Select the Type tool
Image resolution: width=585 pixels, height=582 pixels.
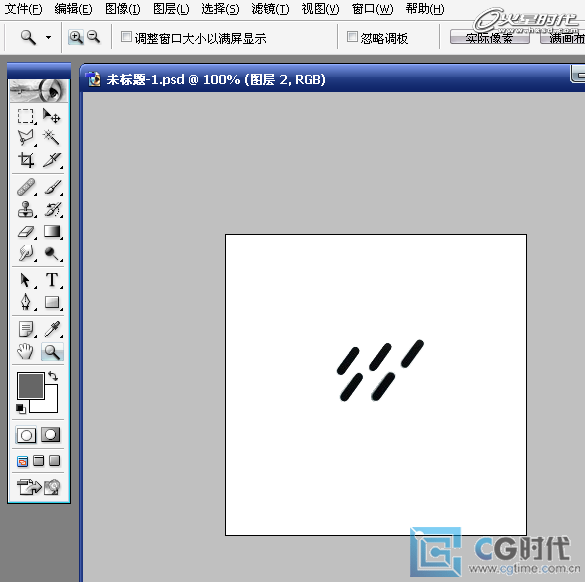coord(51,280)
